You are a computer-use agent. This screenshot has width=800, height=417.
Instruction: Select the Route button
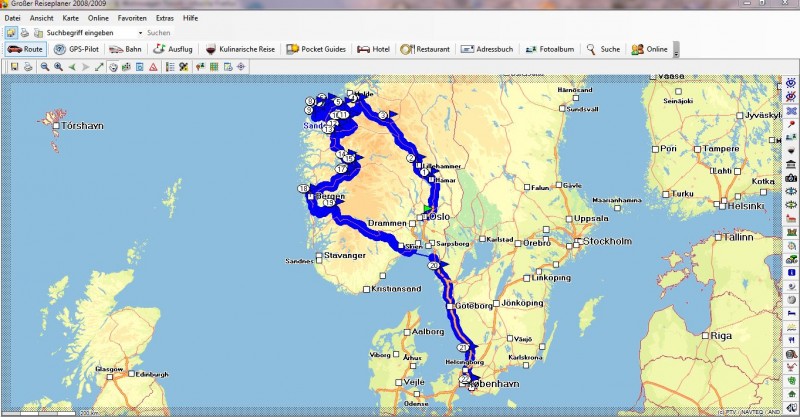[x=24, y=49]
